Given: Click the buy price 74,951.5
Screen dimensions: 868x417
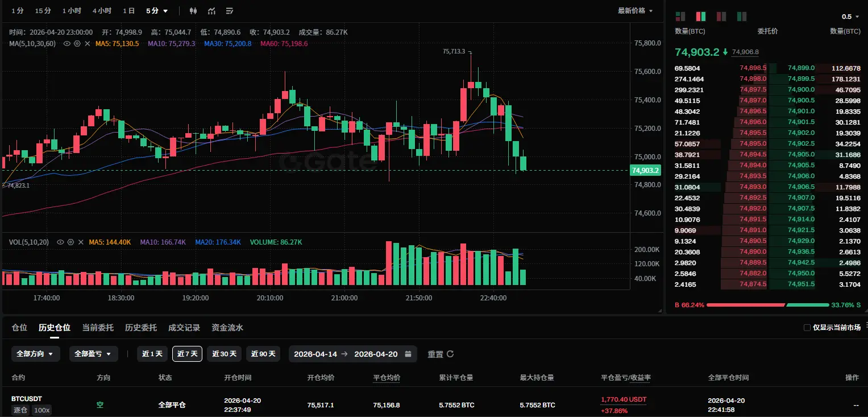Looking at the screenshot, I should [x=801, y=284].
